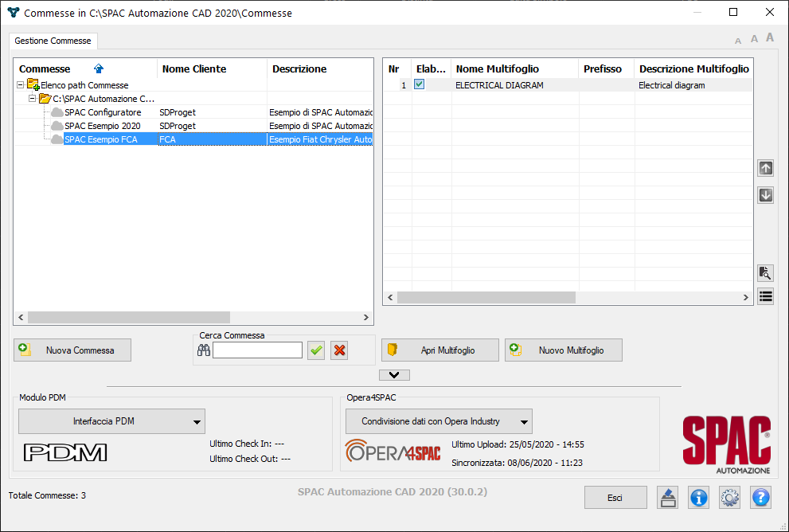Select the Gestione Commesse tab
This screenshot has width=789, height=532.
pyautogui.click(x=53, y=41)
